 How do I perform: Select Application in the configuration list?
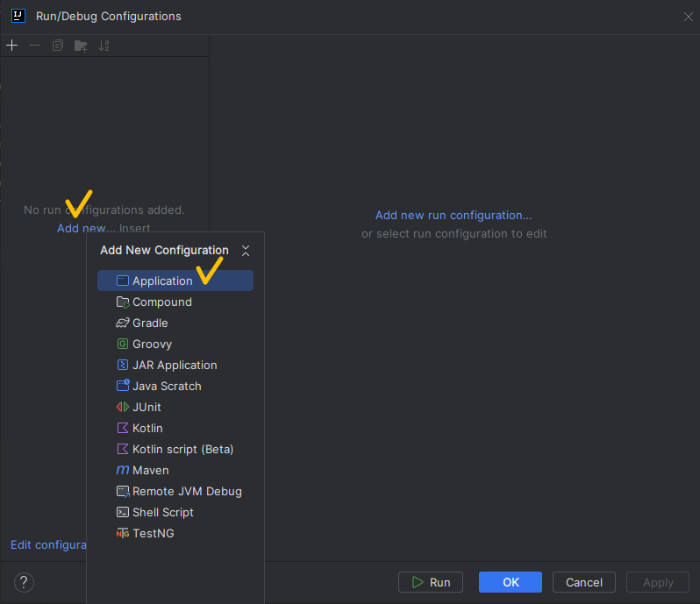click(x=175, y=281)
